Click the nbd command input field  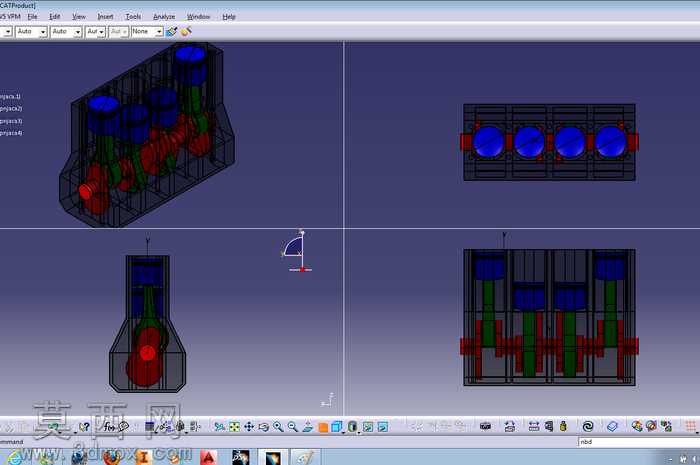pos(639,442)
